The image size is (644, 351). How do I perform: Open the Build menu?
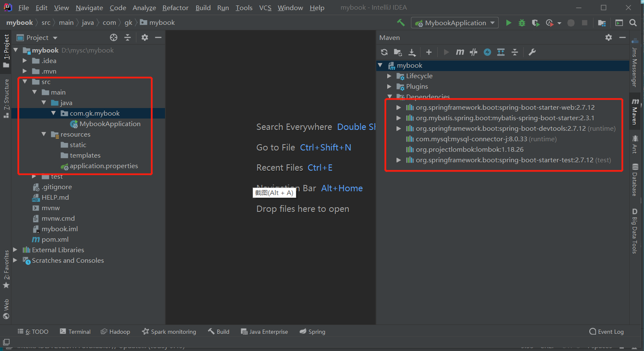[x=203, y=8]
